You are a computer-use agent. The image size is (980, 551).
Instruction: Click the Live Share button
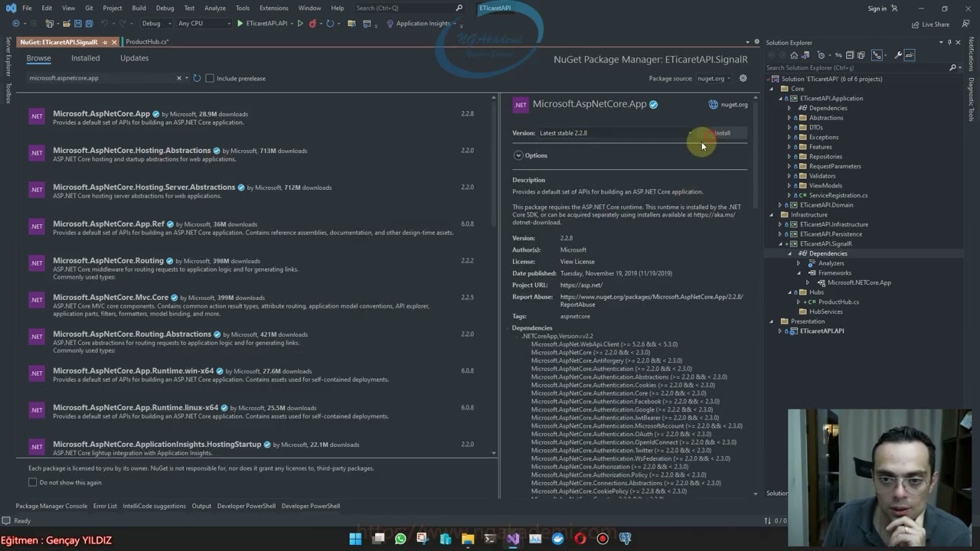(930, 24)
